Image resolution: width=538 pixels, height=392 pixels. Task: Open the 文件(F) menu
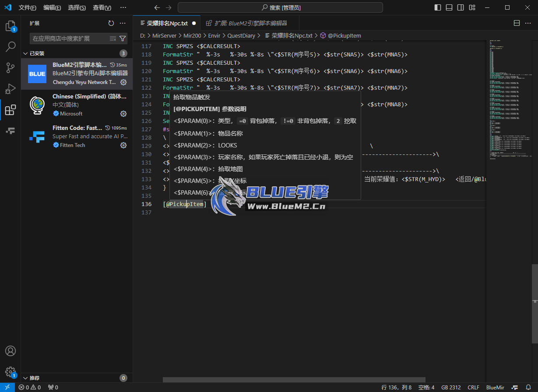(28, 7)
